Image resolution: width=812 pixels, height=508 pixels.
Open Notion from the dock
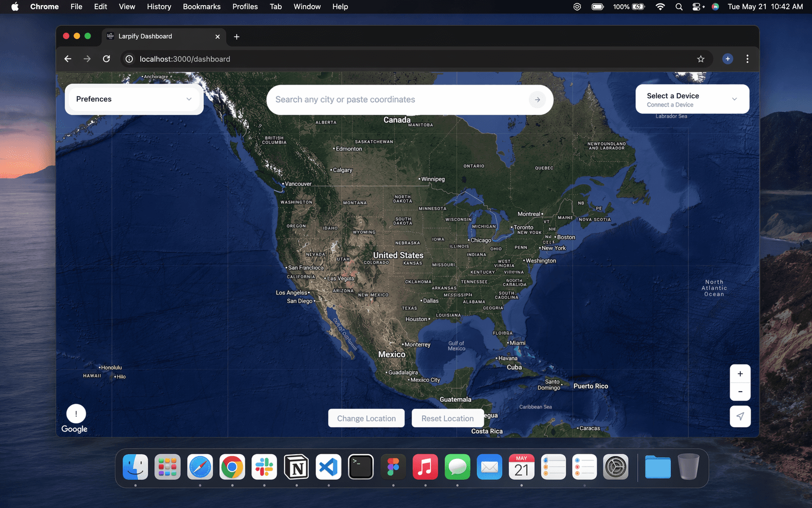[296, 467]
